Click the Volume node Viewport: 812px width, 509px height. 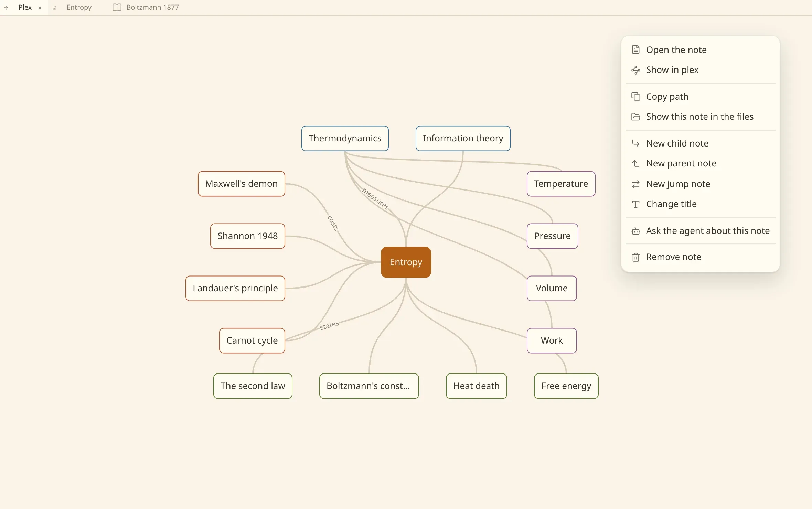point(552,288)
